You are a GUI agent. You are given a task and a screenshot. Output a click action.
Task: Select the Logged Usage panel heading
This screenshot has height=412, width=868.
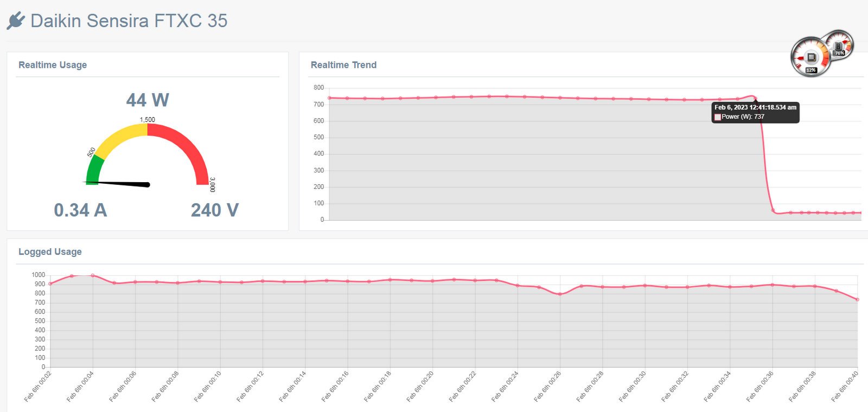tap(50, 252)
